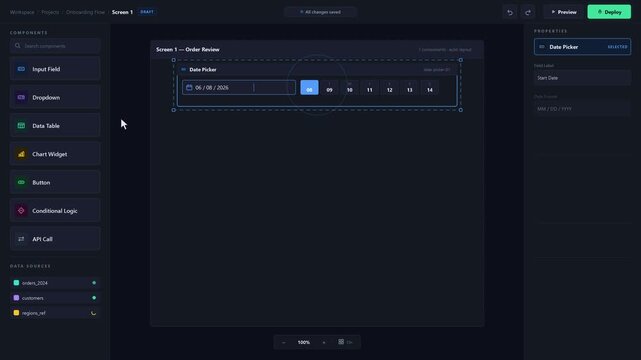
Task: Zoom out the canvas
Action: pos(284,342)
